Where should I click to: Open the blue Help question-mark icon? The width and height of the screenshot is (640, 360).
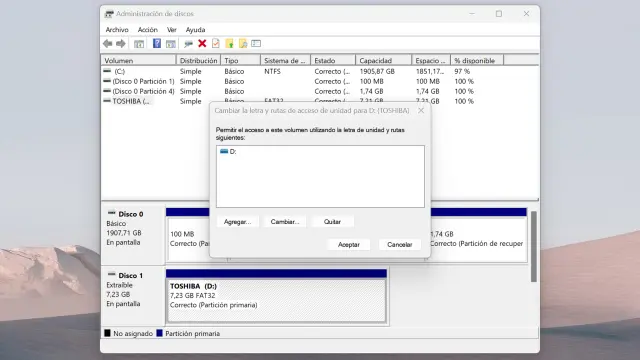[157, 43]
